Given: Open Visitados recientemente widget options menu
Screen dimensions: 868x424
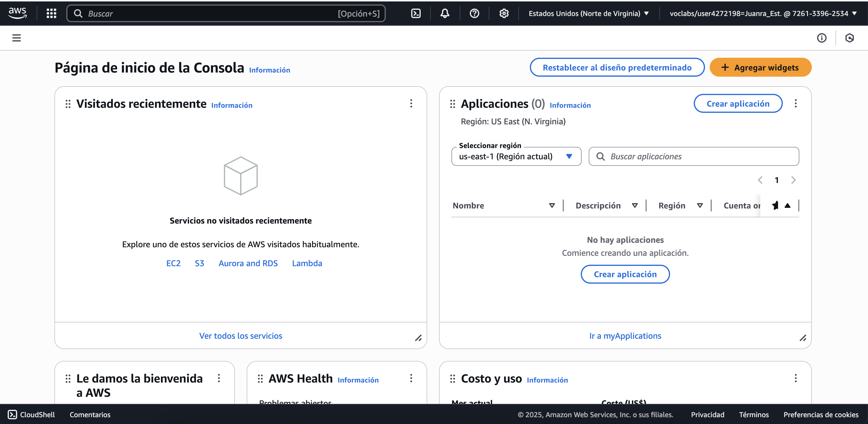Looking at the screenshot, I should point(411,104).
